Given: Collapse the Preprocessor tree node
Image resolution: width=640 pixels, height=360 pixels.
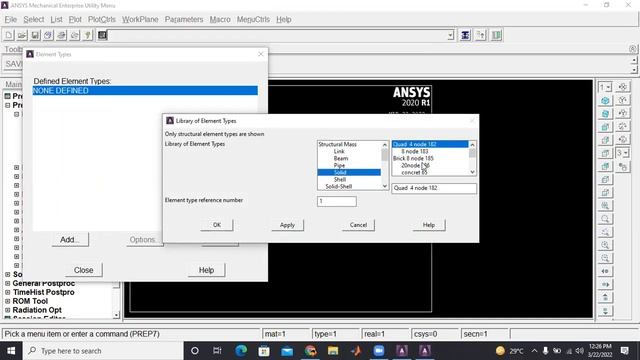Looking at the screenshot, I should click(7, 105).
